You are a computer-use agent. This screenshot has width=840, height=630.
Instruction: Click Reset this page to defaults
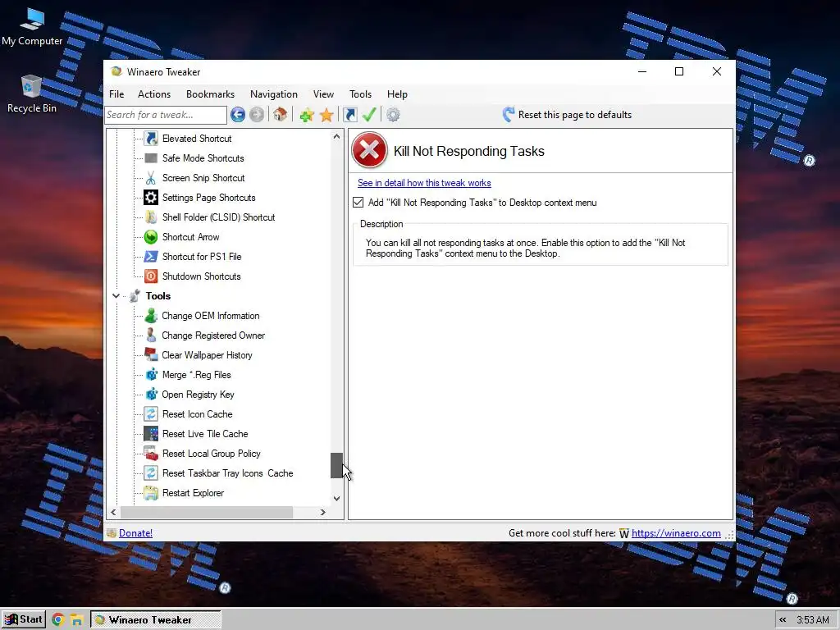tap(568, 115)
